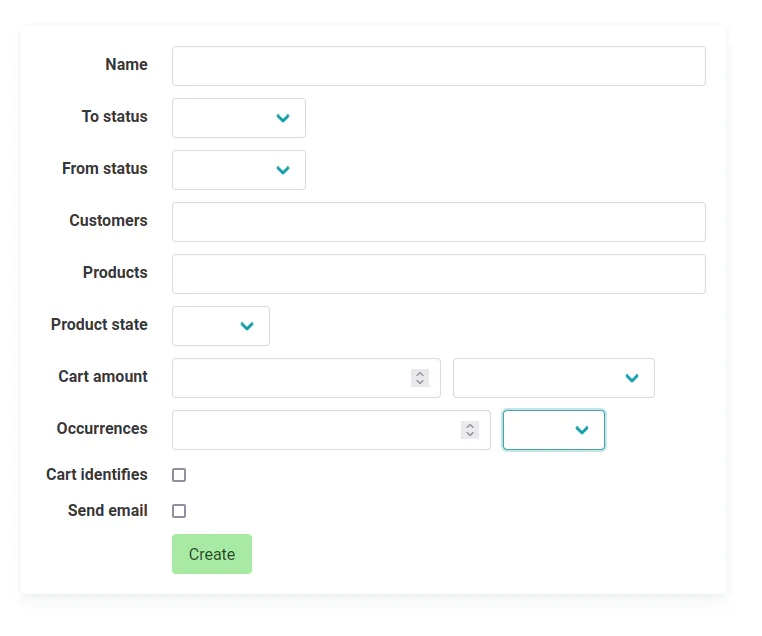Increase Cart amount with up arrow

click(420, 374)
